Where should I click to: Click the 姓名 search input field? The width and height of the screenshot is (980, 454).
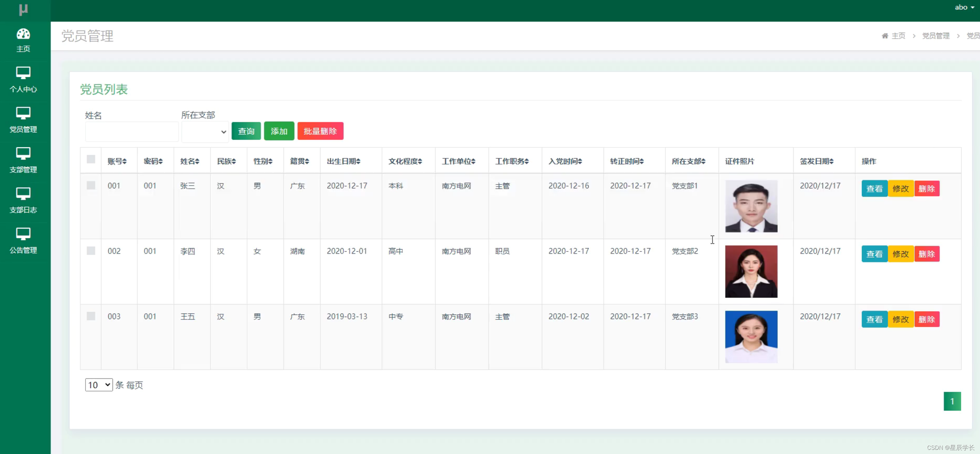point(132,132)
